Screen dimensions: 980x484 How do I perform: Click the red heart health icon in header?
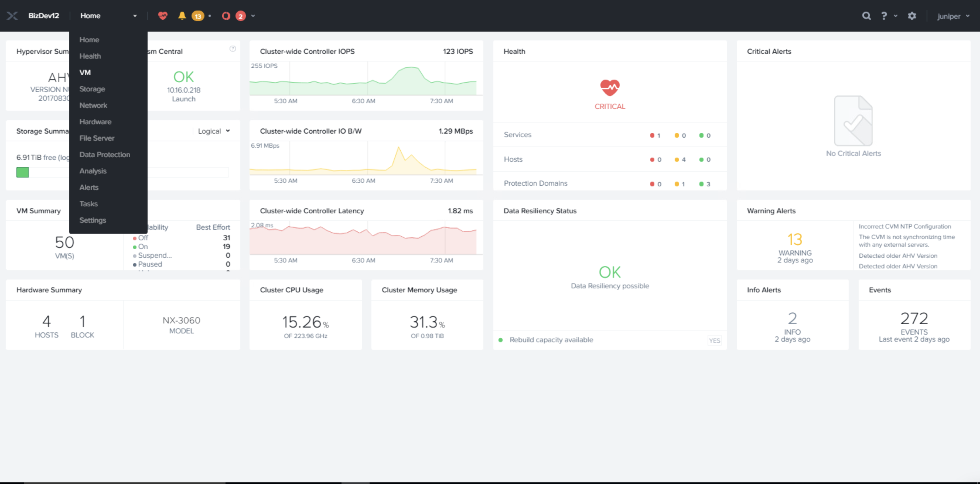pyautogui.click(x=163, y=16)
